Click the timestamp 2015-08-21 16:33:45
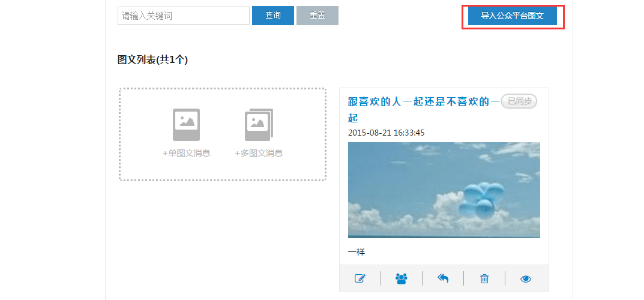 [x=386, y=133]
